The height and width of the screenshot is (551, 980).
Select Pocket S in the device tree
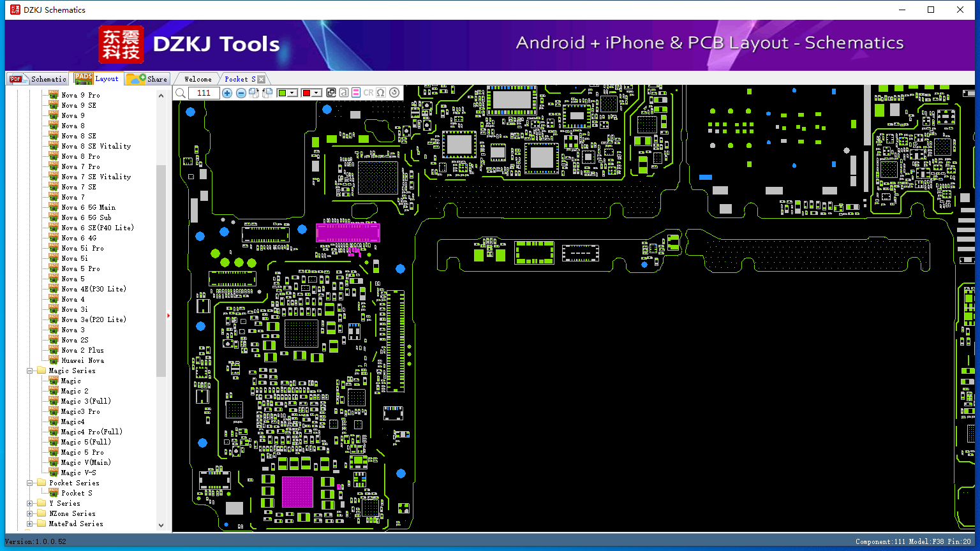click(x=77, y=493)
